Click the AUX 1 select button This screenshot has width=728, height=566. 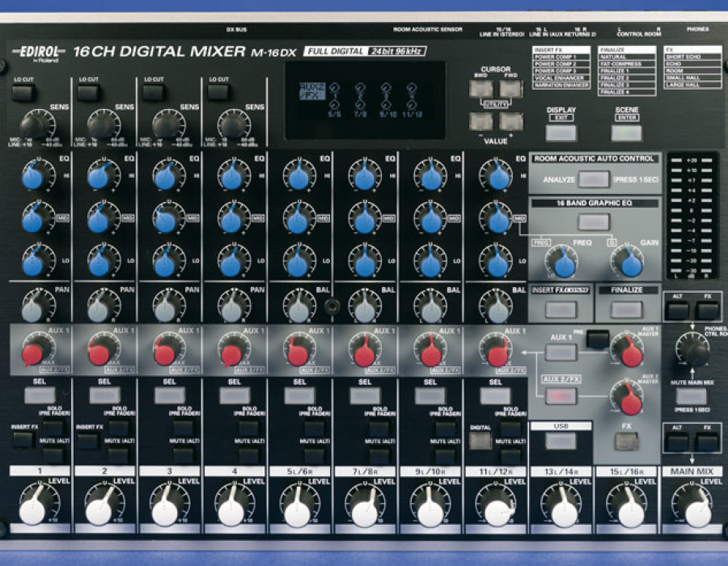click(x=561, y=352)
